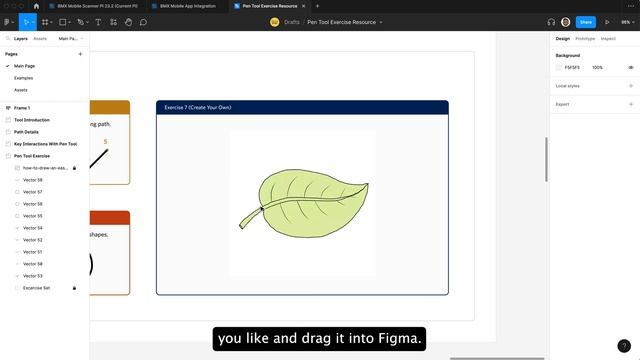Open the Assets page in Pages list

pos(21,90)
